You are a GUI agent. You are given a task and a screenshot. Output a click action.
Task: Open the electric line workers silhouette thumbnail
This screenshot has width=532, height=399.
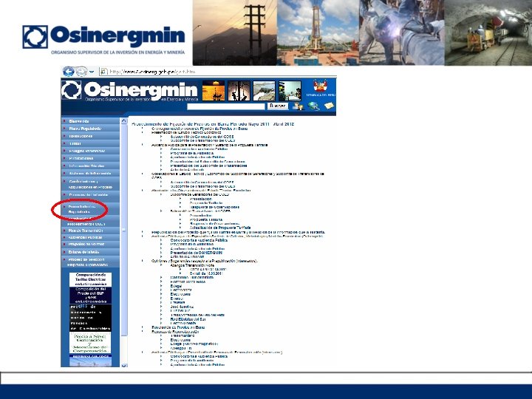coord(239,91)
